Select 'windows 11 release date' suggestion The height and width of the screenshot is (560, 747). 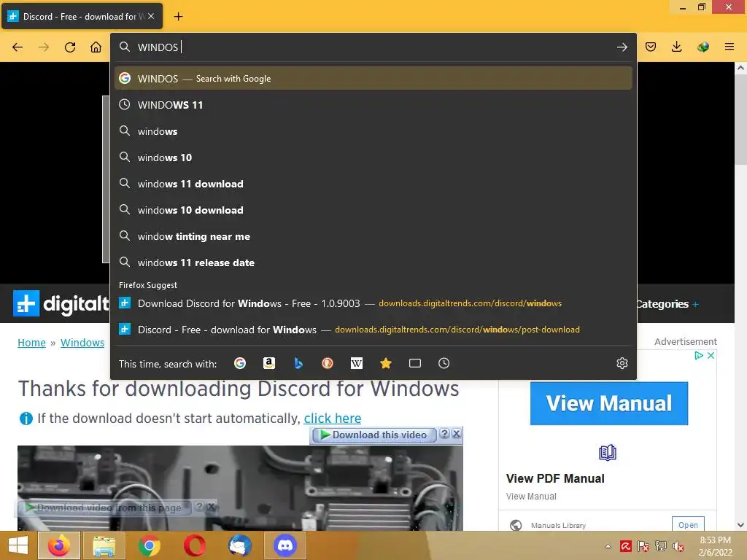pyautogui.click(x=373, y=262)
